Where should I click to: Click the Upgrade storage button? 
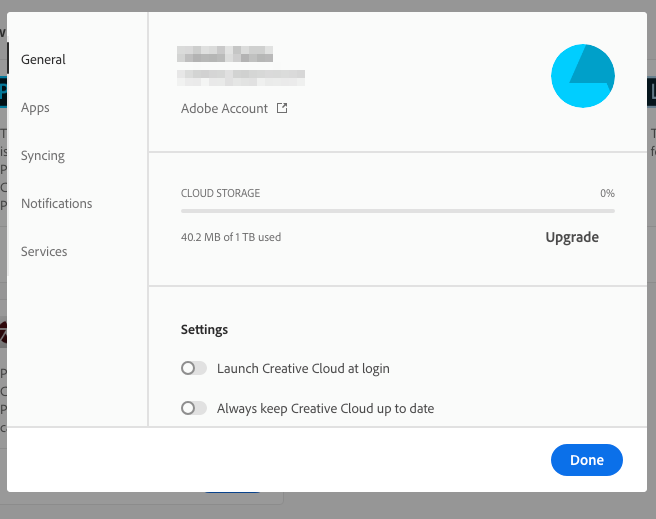click(572, 237)
